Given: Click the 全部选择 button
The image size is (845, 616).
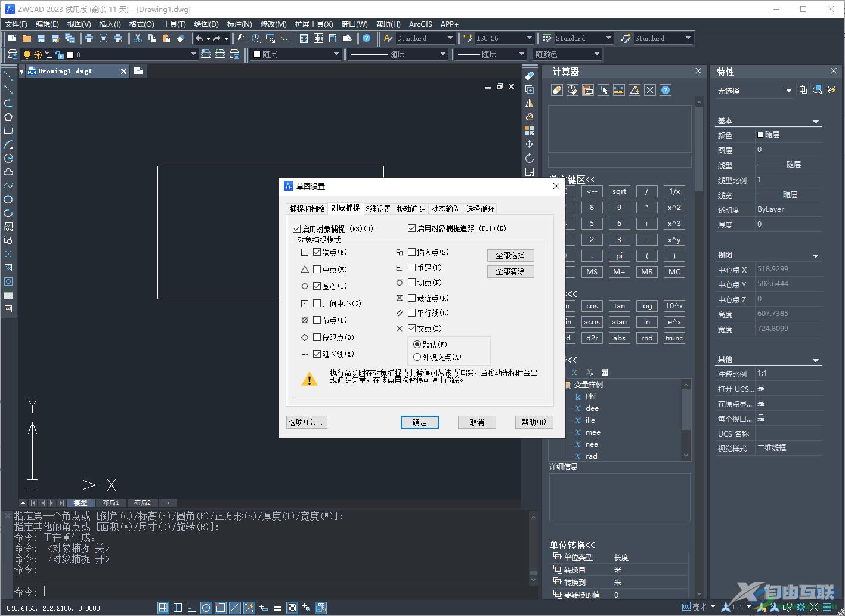Looking at the screenshot, I should 510,255.
